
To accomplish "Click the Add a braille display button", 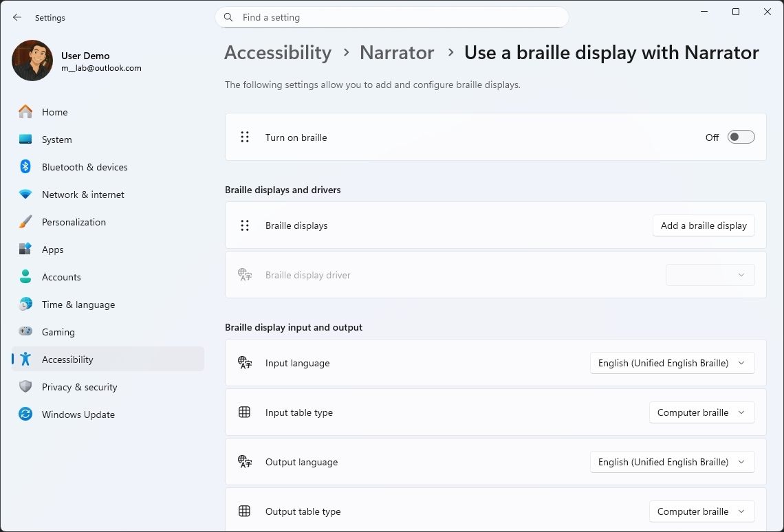I will tap(703, 225).
